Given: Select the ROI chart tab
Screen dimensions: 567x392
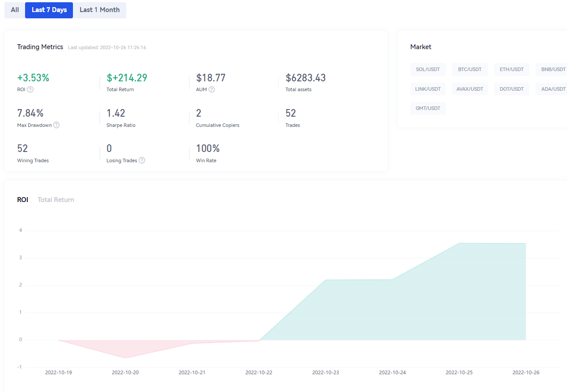Looking at the screenshot, I should pos(22,200).
